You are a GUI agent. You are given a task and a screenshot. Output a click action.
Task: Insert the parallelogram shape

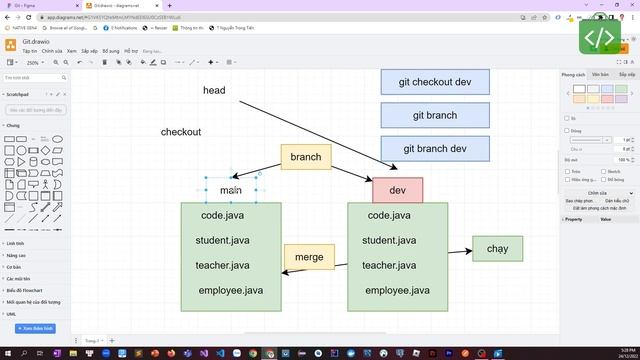tap(58, 150)
